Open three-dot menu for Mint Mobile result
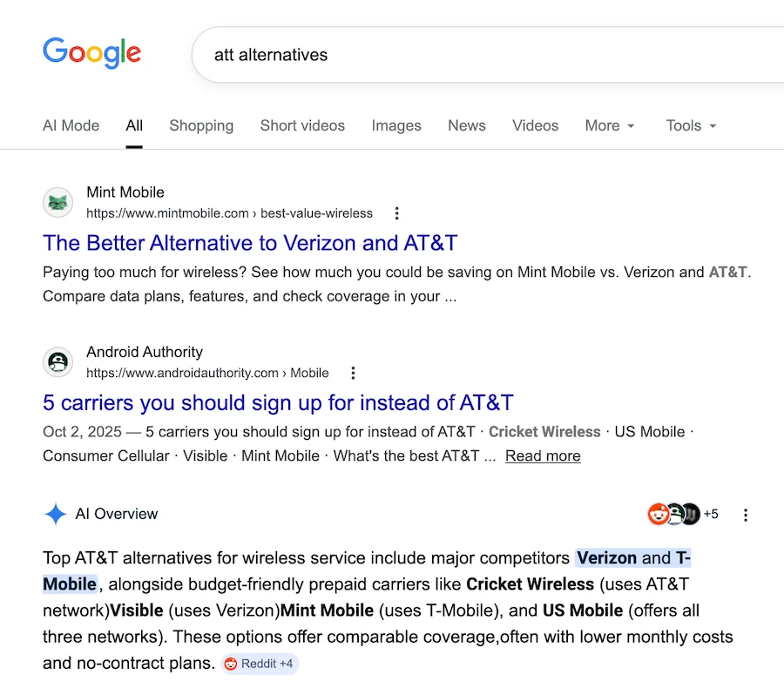 coord(396,212)
